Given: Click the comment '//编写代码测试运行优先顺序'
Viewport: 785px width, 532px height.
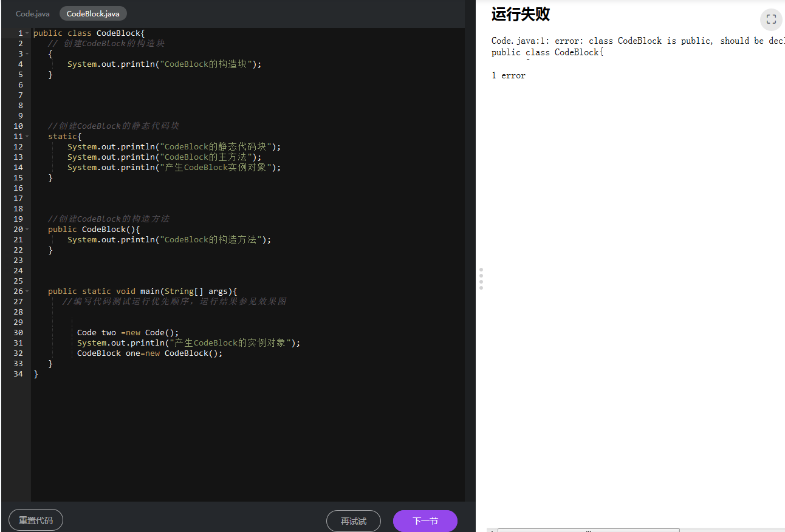Looking at the screenshot, I should coord(174,302).
